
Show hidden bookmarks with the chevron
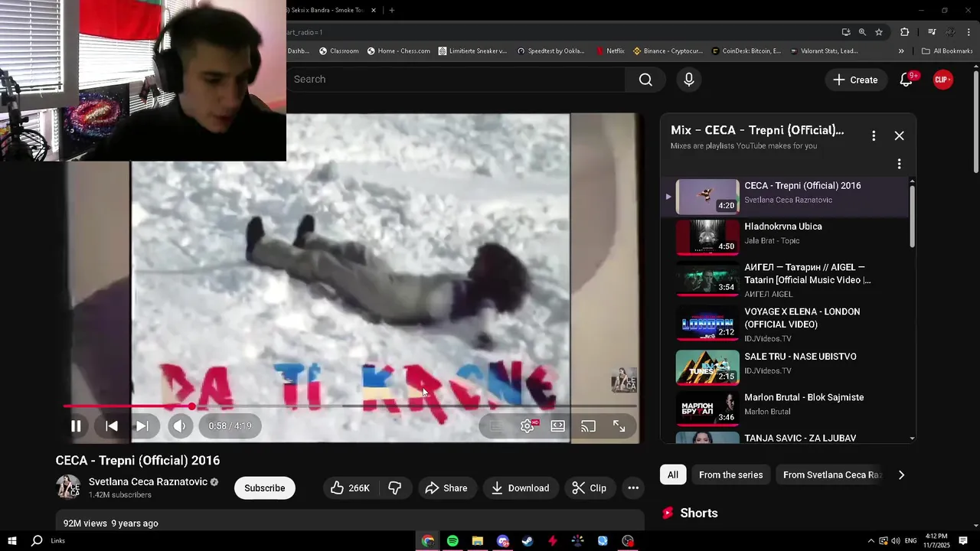click(901, 51)
